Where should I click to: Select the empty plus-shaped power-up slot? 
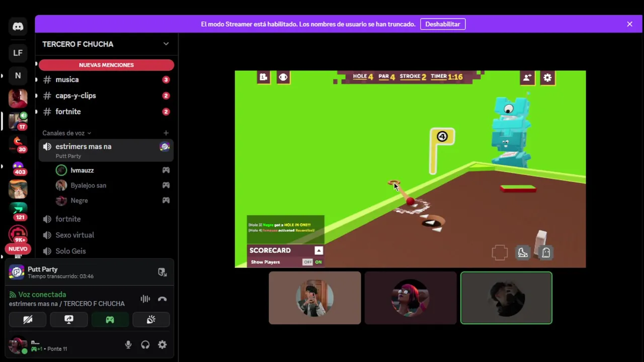coord(500,252)
